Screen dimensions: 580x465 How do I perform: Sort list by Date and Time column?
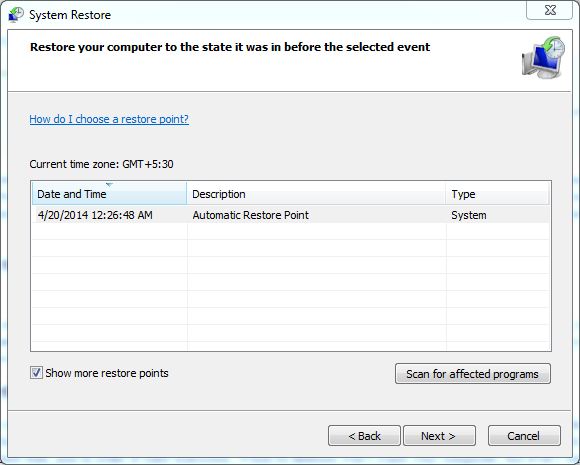(109, 193)
